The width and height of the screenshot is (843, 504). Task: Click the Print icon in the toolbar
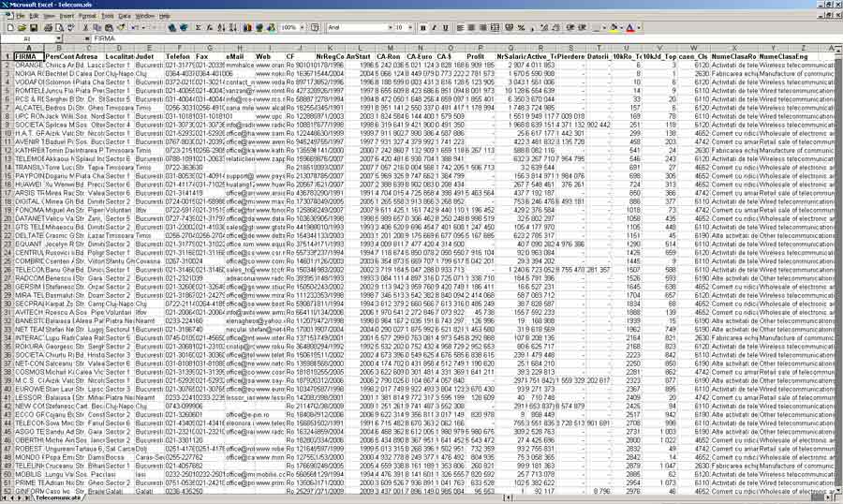coord(48,28)
